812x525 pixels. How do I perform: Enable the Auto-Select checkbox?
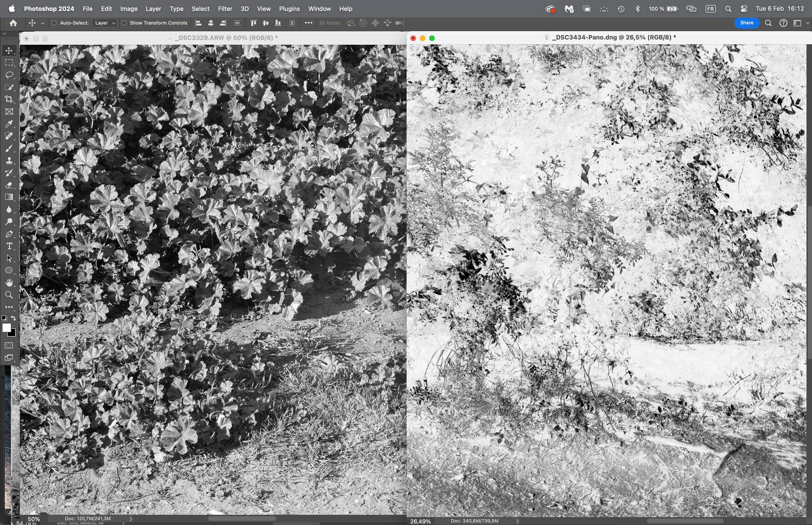pos(54,23)
